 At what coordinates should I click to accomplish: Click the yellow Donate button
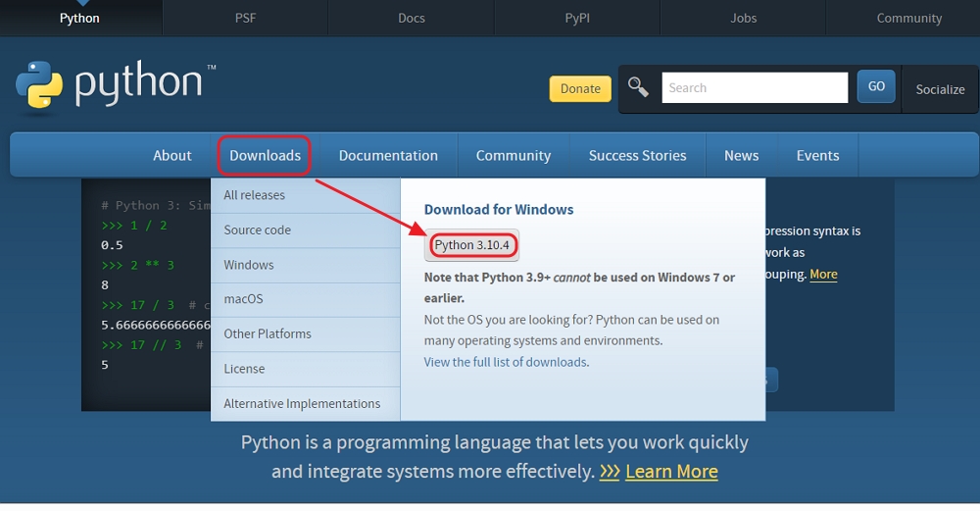(580, 89)
